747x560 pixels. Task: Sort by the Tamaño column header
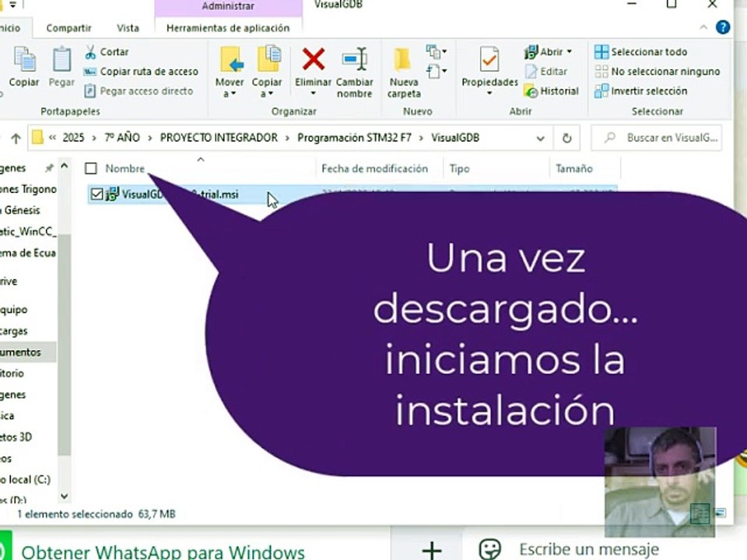pyautogui.click(x=574, y=169)
